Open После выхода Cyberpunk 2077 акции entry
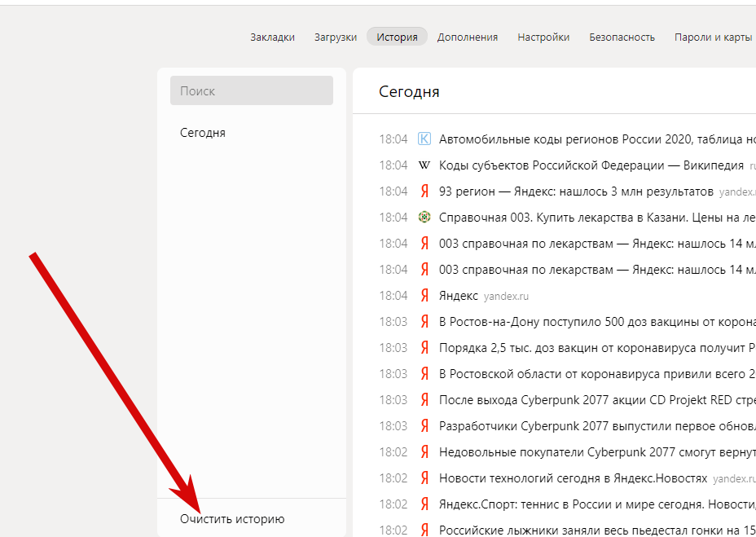This screenshot has width=756, height=537. click(x=597, y=400)
